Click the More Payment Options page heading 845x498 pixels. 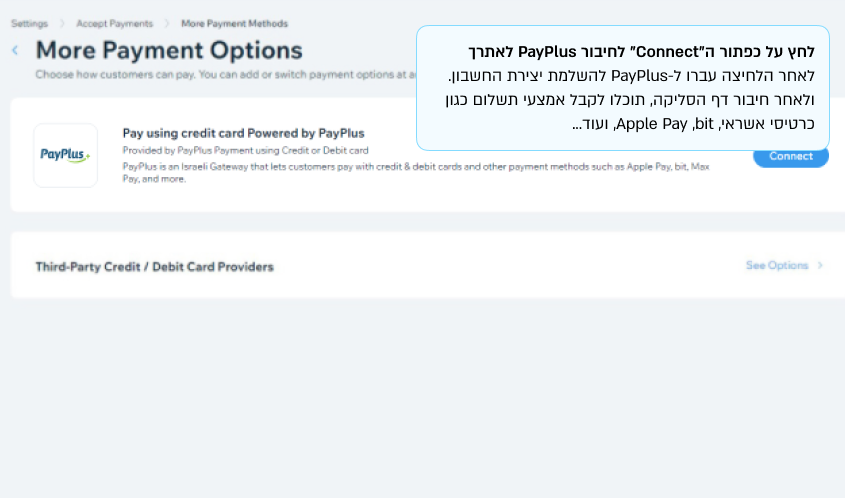point(169,50)
